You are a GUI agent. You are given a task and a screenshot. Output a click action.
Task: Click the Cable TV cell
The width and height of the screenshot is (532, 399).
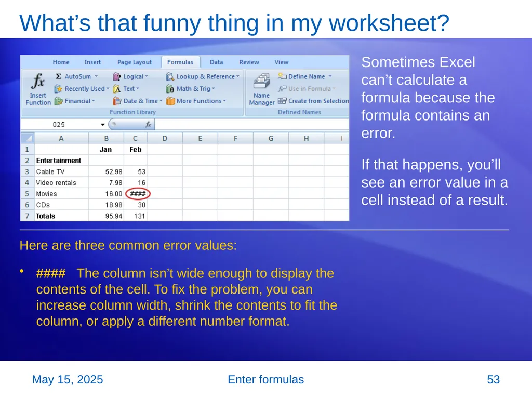(61, 171)
